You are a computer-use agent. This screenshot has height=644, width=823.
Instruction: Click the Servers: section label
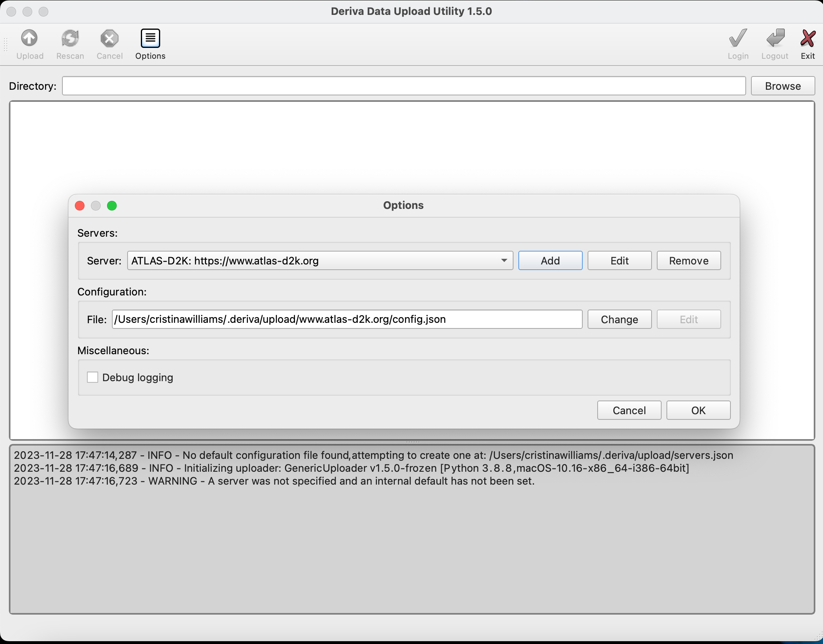97,233
